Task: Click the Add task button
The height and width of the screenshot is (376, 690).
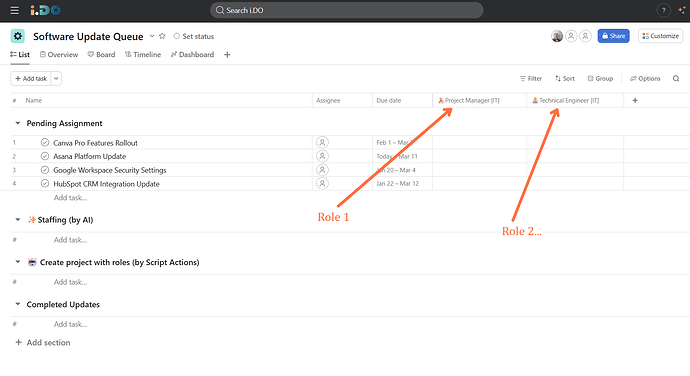Action: (31, 78)
